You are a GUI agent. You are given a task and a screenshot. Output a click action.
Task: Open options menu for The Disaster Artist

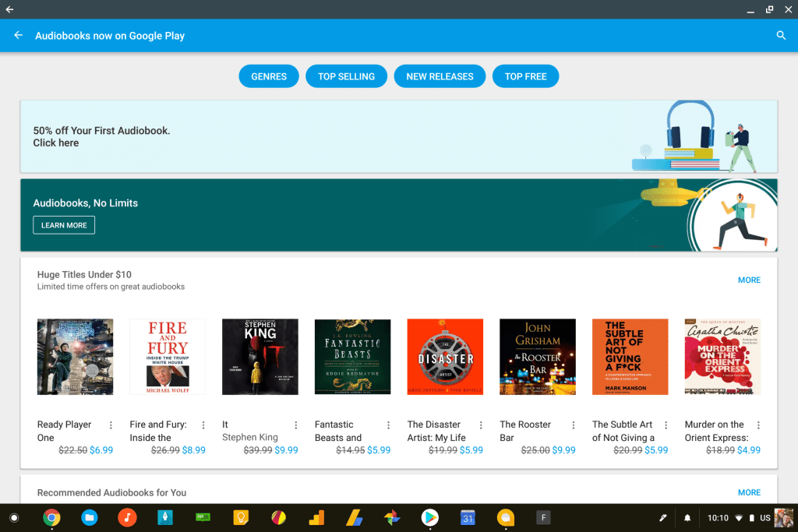tap(481, 425)
